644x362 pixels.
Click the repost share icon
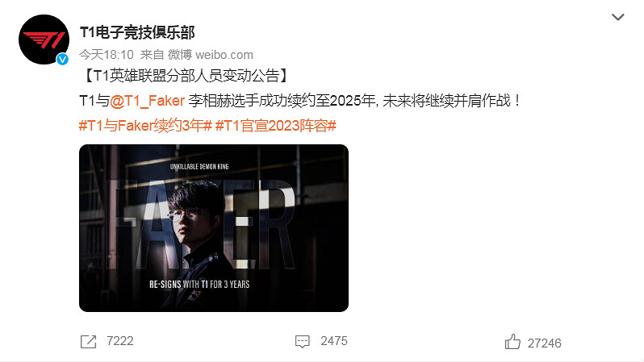[x=88, y=342]
